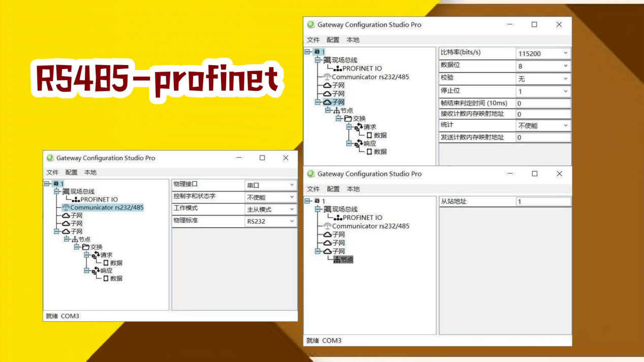Open 文件 menu in upper-right window

(x=314, y=40)
